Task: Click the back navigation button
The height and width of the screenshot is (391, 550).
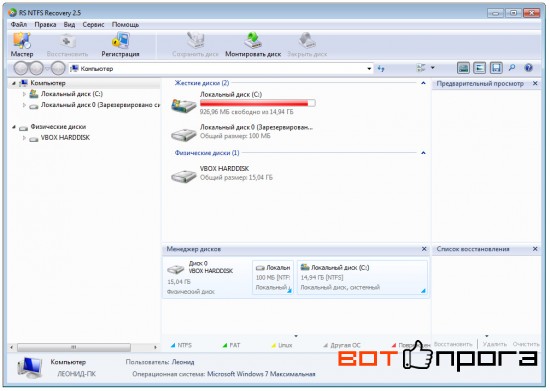Action: click(x=21, y=68)
